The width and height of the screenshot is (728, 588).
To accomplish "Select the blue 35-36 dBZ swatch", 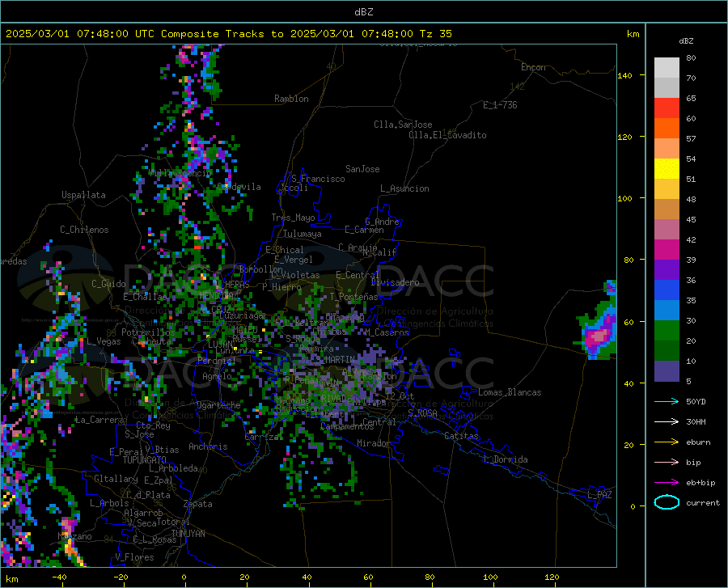I will pyautogui.click(x=667, y=290).
